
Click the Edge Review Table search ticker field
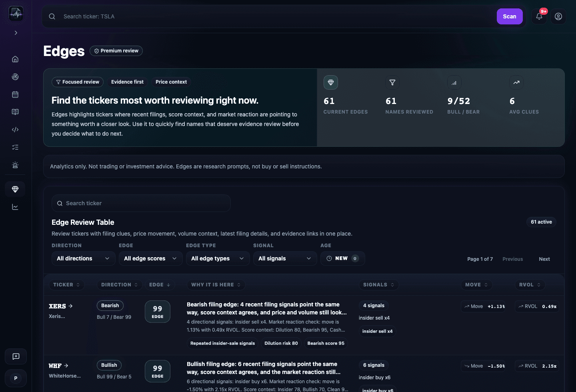click(x=141, y=203)
